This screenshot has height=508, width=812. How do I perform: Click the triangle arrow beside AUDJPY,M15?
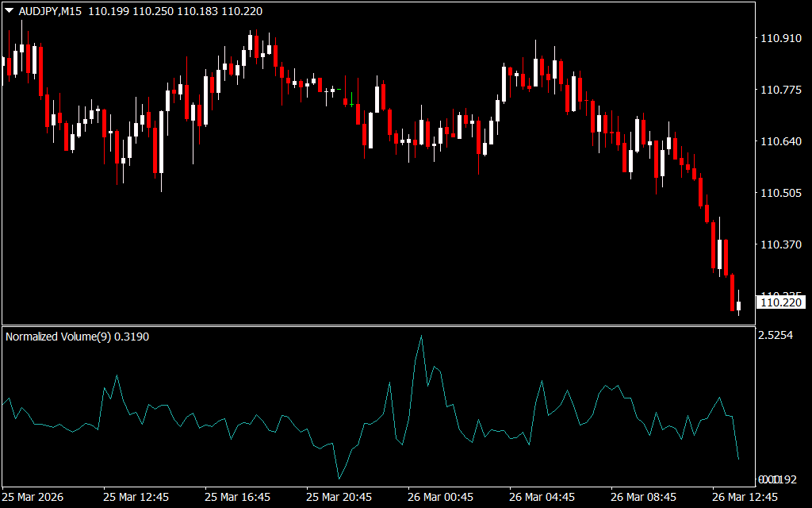[x=10, y=11]
